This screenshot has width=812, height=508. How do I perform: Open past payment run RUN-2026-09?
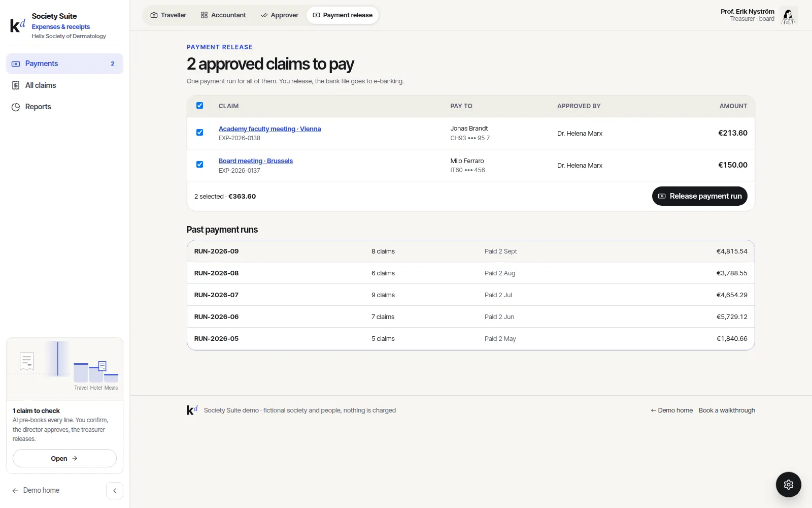pyautogui.click(x=470, y=251)
